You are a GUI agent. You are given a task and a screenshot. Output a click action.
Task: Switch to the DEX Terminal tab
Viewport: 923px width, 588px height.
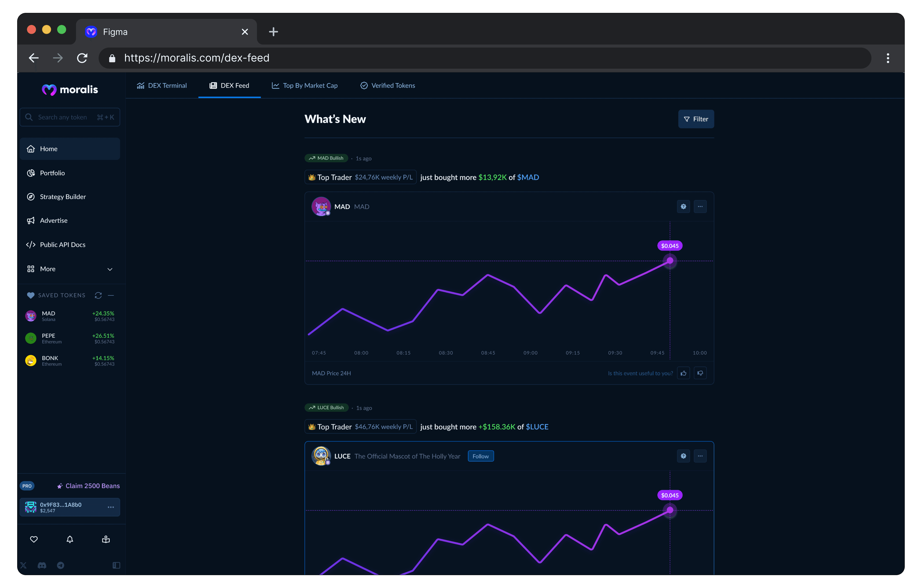click(162, 86)
